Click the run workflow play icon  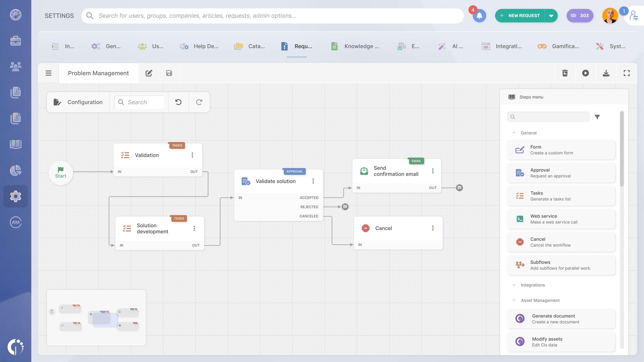(x=585, y=73)
